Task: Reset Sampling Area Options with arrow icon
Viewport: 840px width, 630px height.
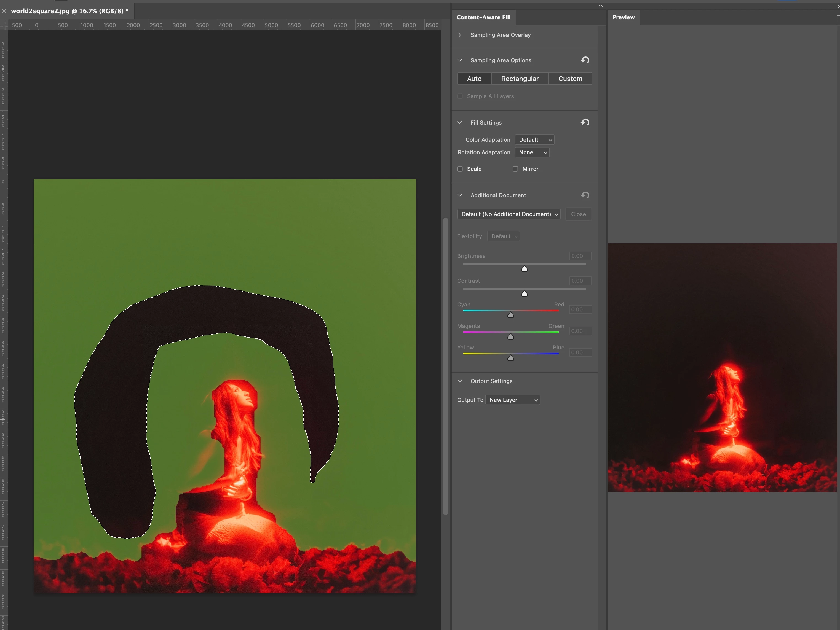Action: pyautogui.click(x=585, y=60)
